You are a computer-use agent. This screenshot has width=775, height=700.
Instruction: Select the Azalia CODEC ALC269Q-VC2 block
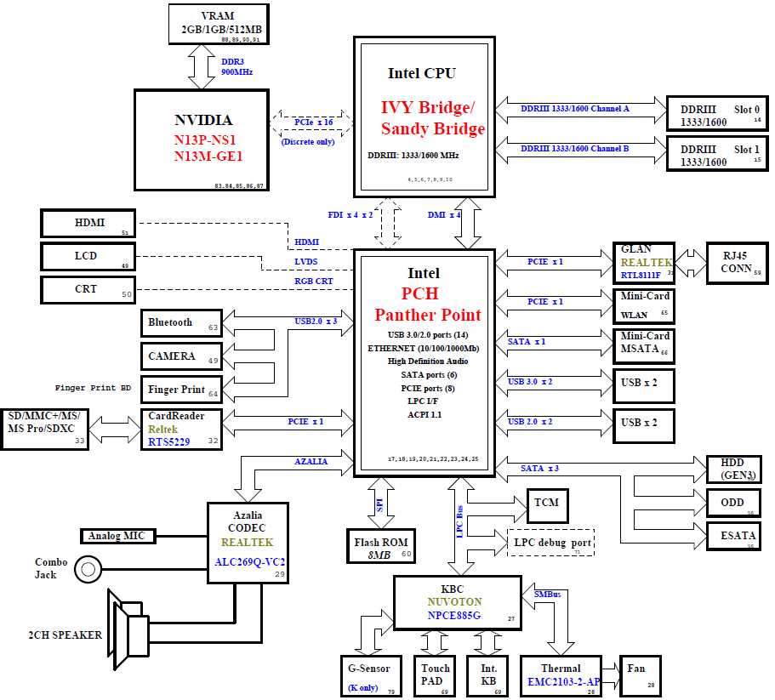click(248, 543)
